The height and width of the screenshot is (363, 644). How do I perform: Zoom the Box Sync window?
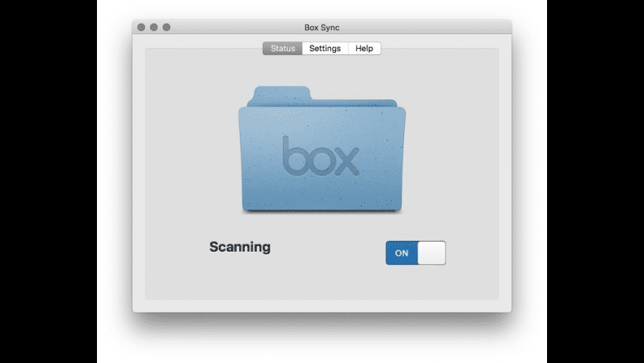tap(167, 27)
